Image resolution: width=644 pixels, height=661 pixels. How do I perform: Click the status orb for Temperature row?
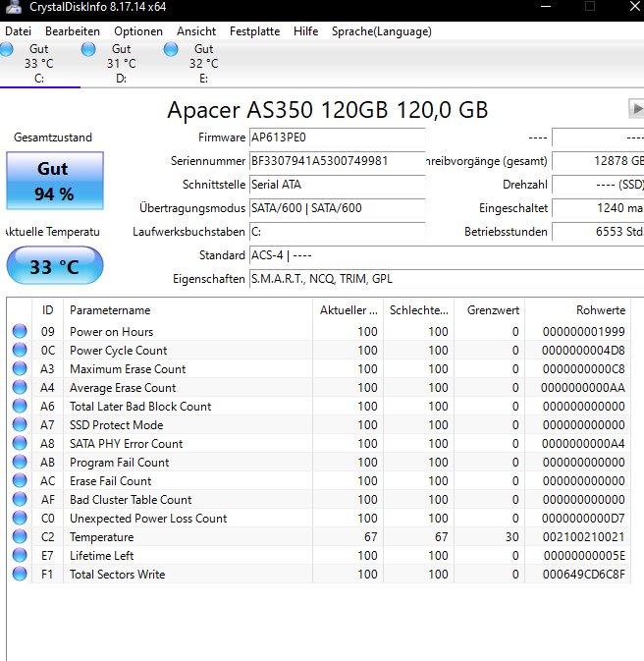coord(20,536)
